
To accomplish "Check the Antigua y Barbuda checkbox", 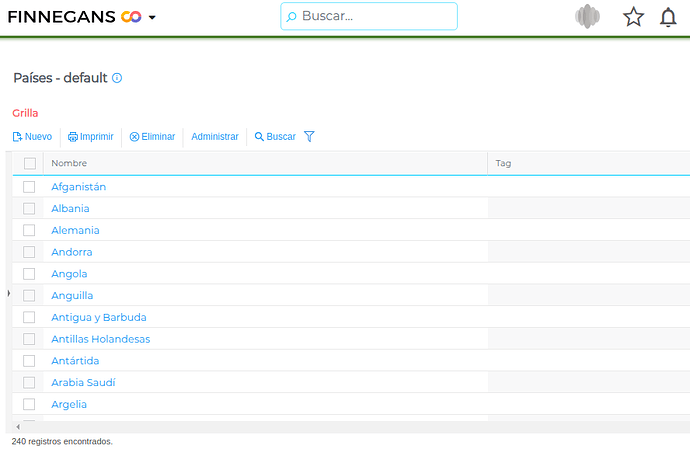I will click(x=29, y=317).
